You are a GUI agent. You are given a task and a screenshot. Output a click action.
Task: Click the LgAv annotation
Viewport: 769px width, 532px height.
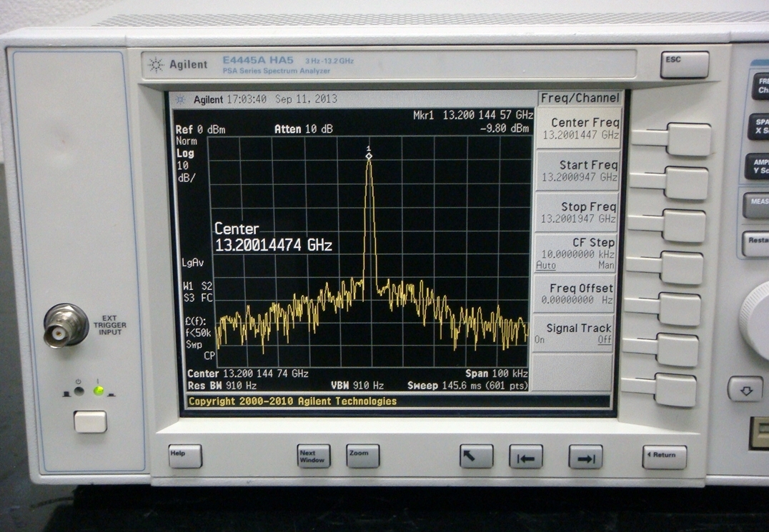tap(192, 263)
